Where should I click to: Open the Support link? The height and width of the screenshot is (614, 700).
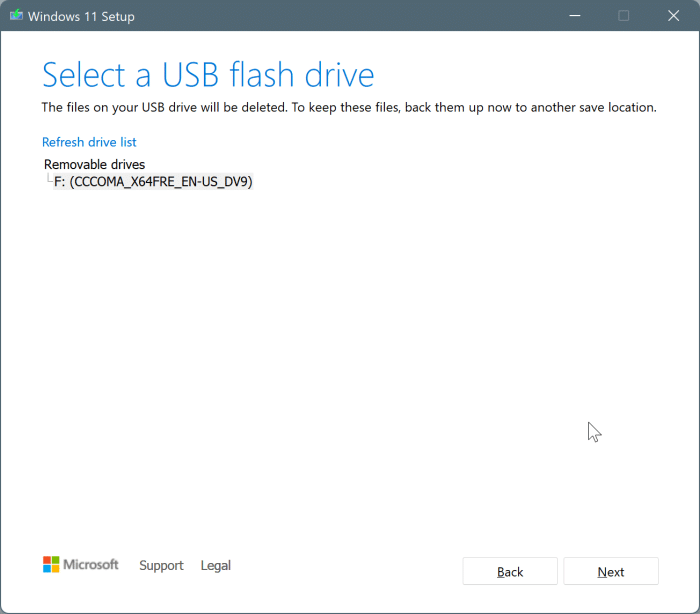(x=161, y=565)
